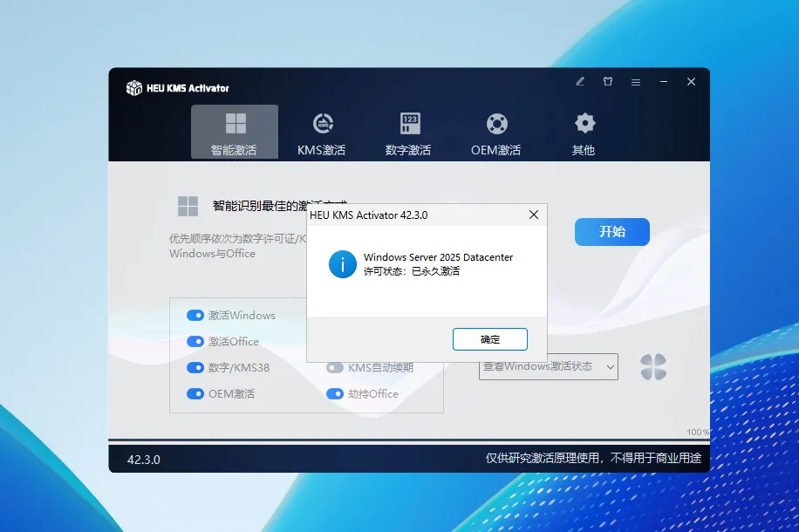
Task: Switch to the KMS激活 tab
Action: pyautogui.click(x=322, y=132)
